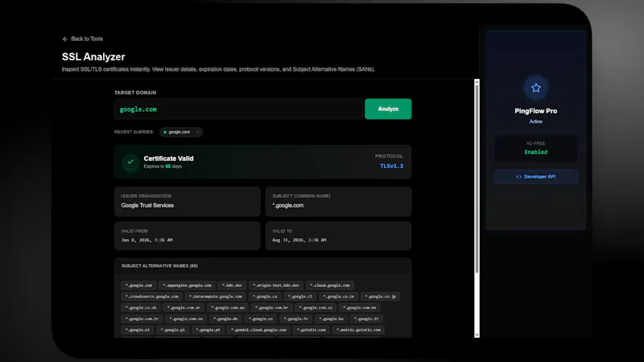This screenshot has width=644, height=362.
Task: Click the *.cloud.google.com SAN tag
Action: tap(330, 286)
